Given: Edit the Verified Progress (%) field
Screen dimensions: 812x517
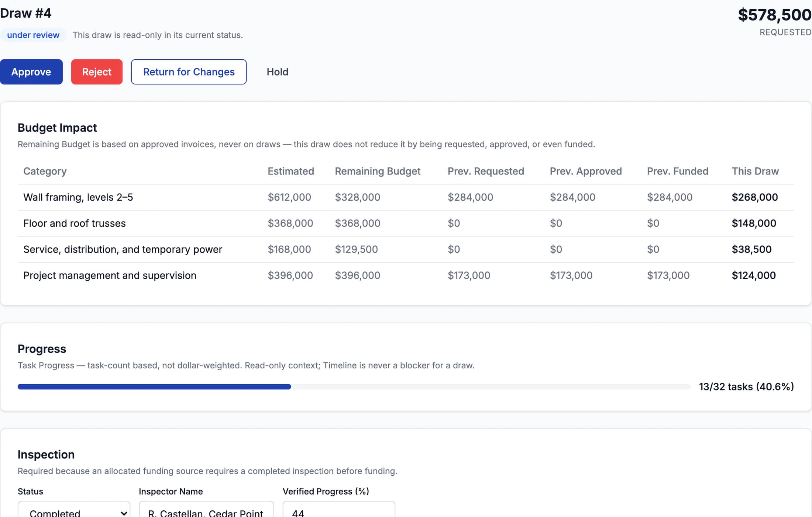Looking at the screenshot, I should coord(339,510).
